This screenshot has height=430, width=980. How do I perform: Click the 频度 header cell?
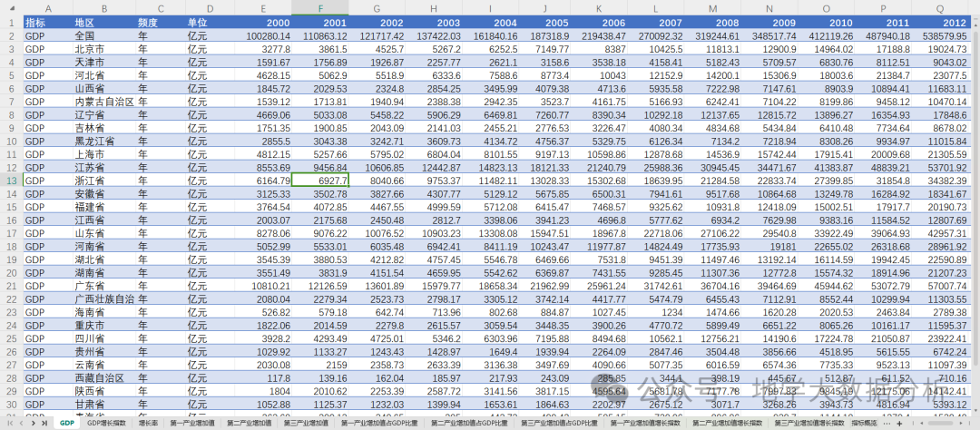tap(161, 22)
